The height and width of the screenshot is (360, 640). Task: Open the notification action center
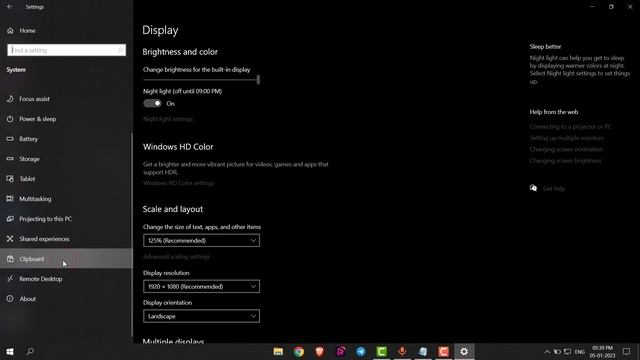point(627,351)
